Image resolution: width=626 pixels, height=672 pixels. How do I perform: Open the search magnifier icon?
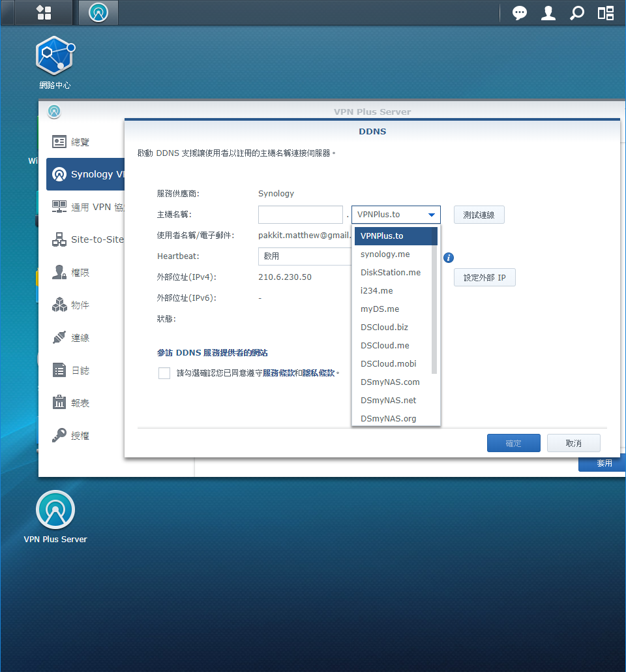[576, 13]
